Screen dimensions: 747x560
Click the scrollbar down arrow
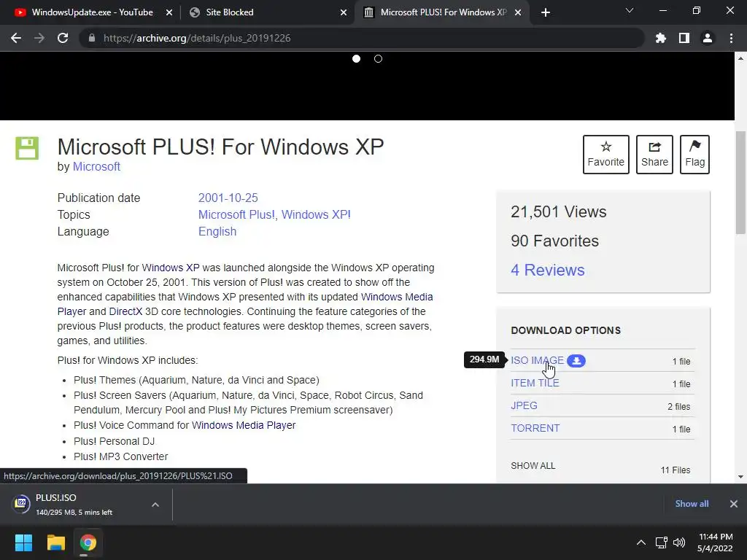(740, 477)
